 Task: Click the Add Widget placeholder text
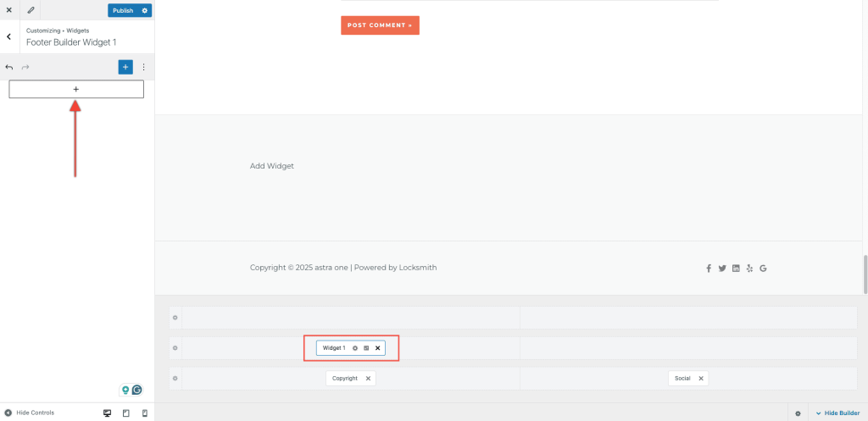[272, 166]
